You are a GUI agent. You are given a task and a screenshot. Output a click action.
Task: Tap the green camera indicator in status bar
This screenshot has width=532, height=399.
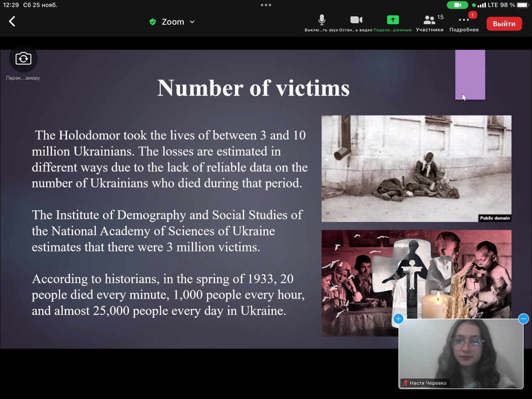(457, 5)
